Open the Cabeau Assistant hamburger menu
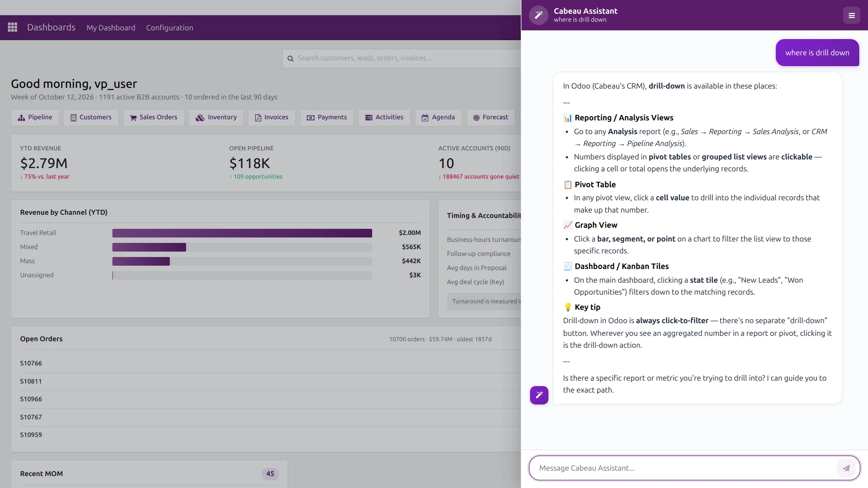The width and height of the screenshot is (868, 488). tap(851, 16)
